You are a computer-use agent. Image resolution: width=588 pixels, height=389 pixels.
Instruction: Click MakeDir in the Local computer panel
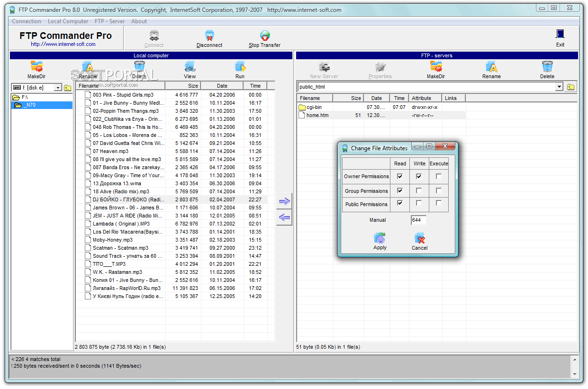tap(36, 66)
